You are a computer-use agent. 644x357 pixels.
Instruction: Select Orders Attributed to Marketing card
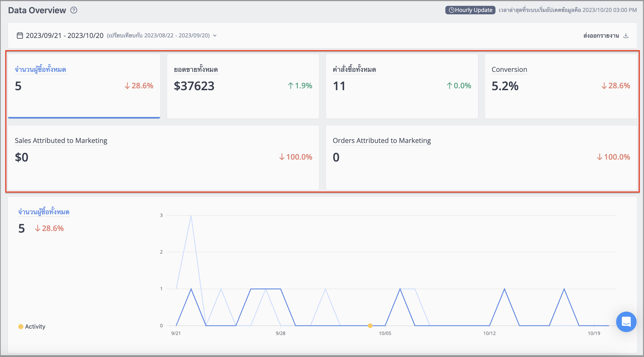[481, 158]
